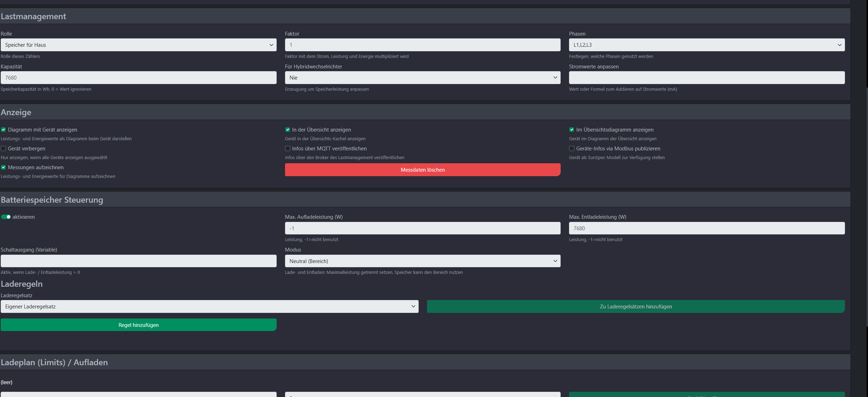Uncheck Im Übersichtsdiagramm anzeigen
The height and width of the screenshot is (397, 868).
(571, 130)
